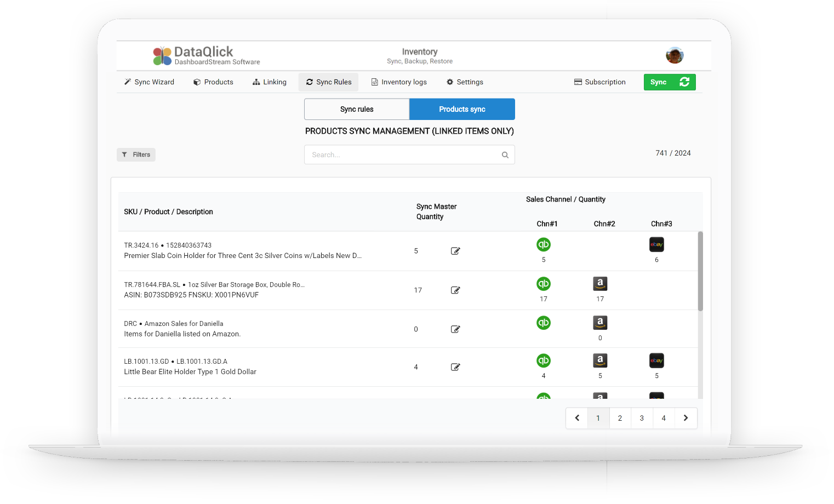Screen dimensions: 834x504
Task: Switch to the Sync rules tab
Action: (x=356, y=109)
